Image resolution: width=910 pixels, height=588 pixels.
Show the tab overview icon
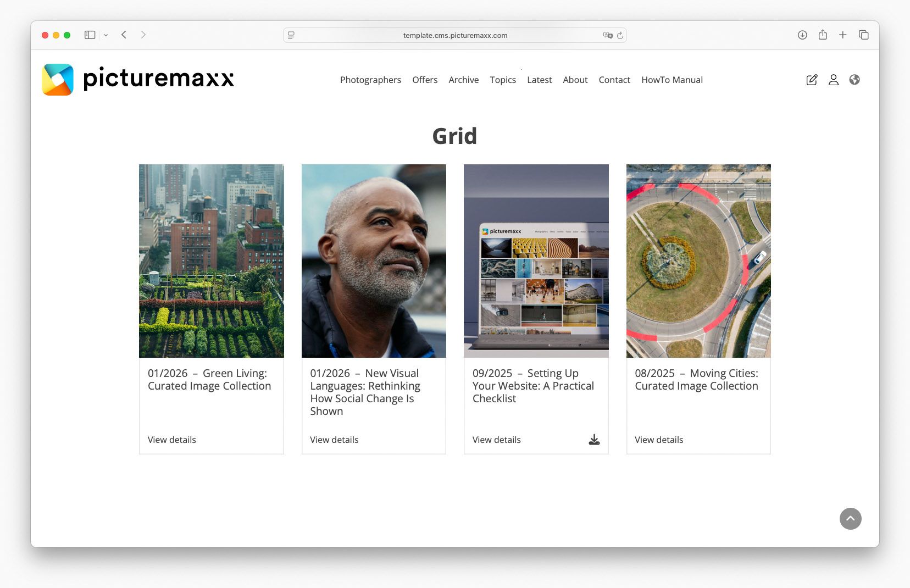click(x=863, y=35)
